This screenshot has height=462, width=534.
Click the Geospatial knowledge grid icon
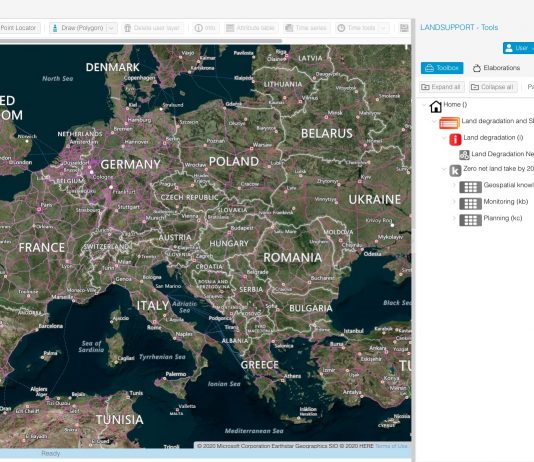pyautogui.click(x=470, y=187)
